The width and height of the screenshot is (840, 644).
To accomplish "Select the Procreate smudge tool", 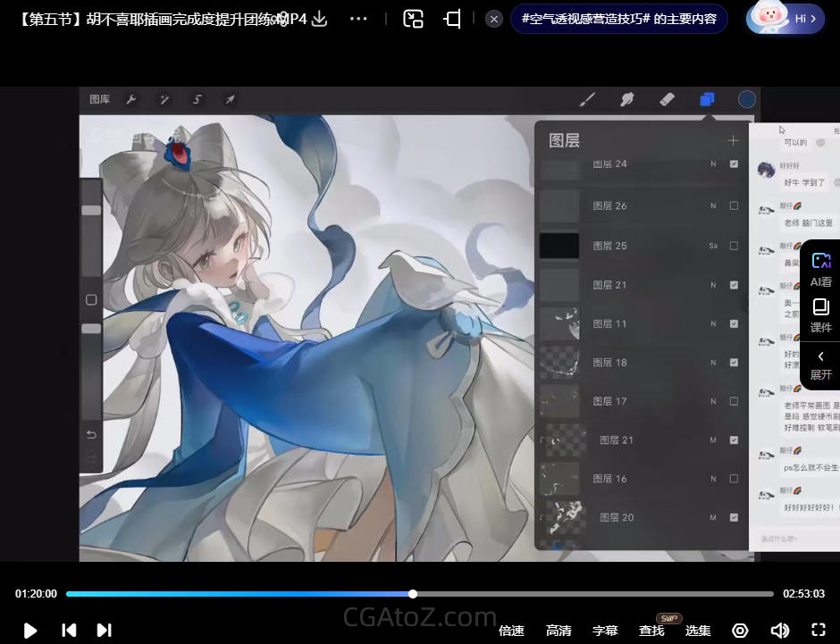I will pyautogui.click(x=627, y=99).
